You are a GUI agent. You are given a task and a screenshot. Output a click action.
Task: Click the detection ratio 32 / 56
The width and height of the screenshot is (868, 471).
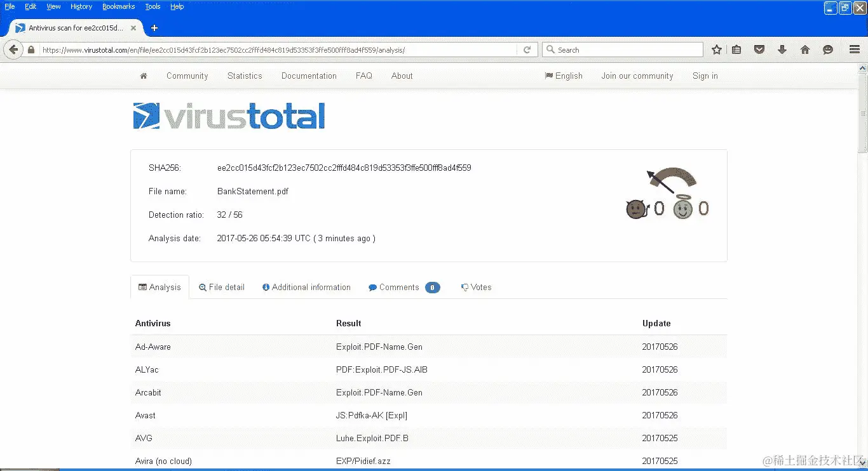[230, 215]
